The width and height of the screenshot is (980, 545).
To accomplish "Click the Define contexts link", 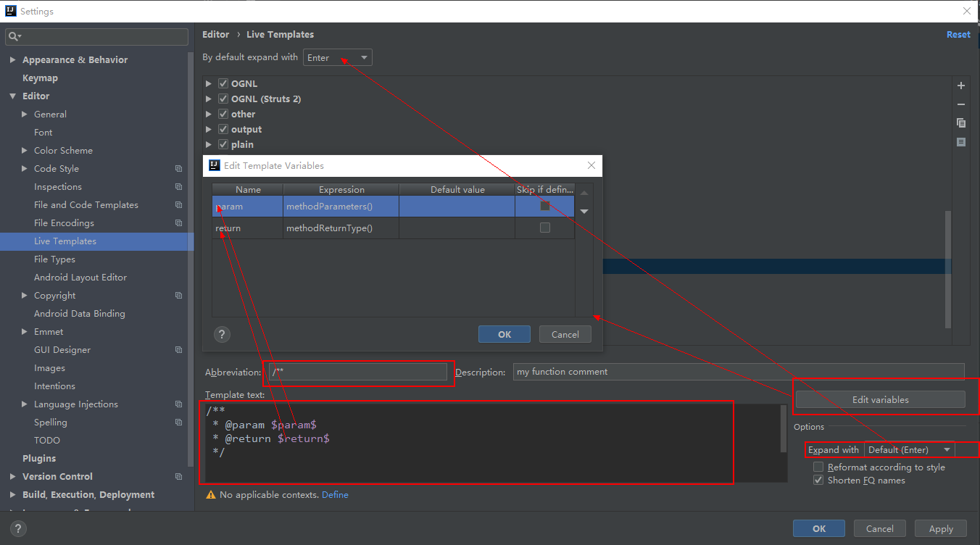I will (x=335, y=495).
